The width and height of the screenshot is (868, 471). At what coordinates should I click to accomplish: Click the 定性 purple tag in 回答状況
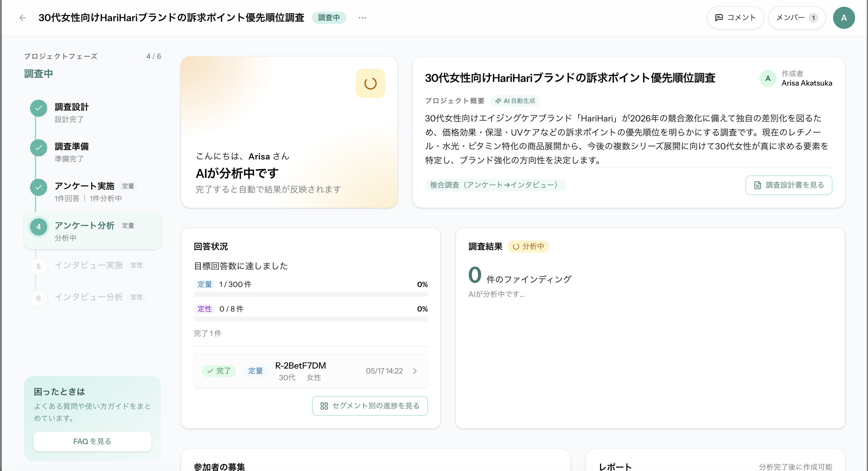(204, 309)
